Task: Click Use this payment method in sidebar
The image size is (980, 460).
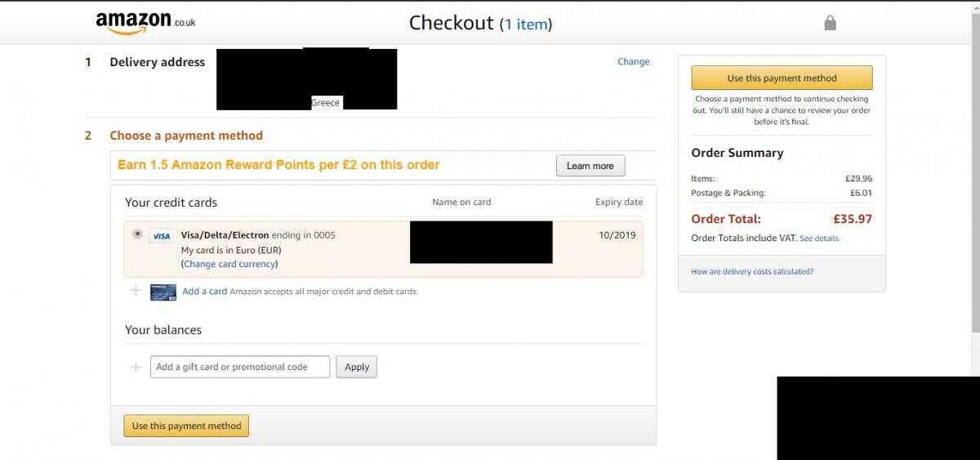Action: point(782,78)
